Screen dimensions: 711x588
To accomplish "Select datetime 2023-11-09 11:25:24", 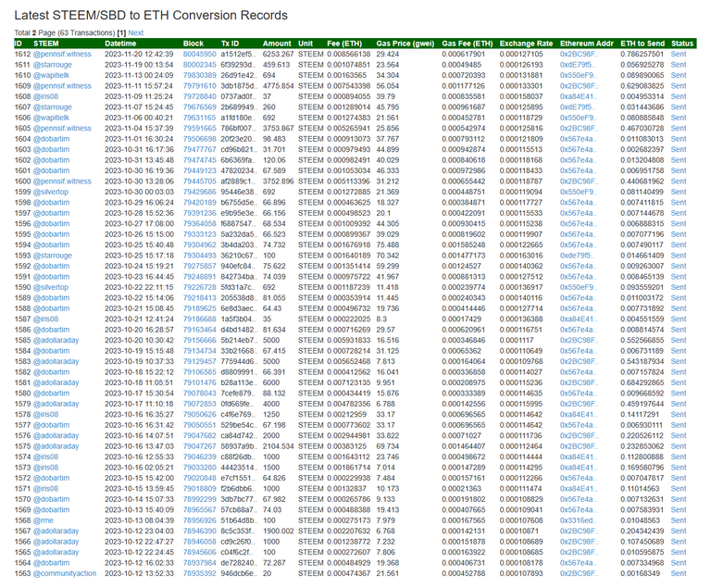I will (139, 96).
